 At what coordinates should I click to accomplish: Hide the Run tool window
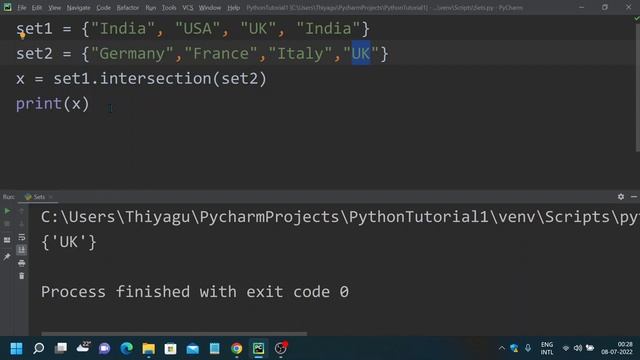(634, 197)
